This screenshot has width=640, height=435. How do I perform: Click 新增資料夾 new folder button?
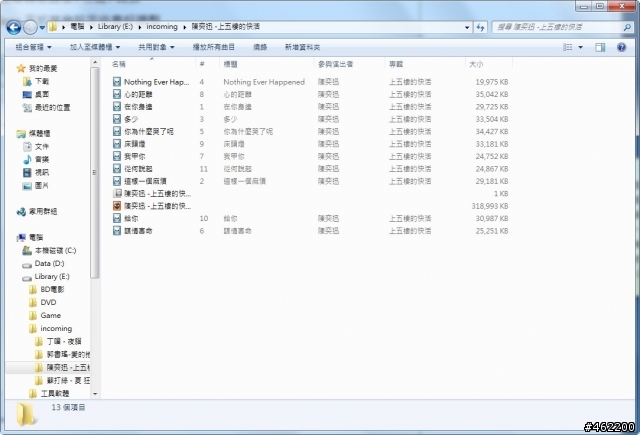pos(302,47)
